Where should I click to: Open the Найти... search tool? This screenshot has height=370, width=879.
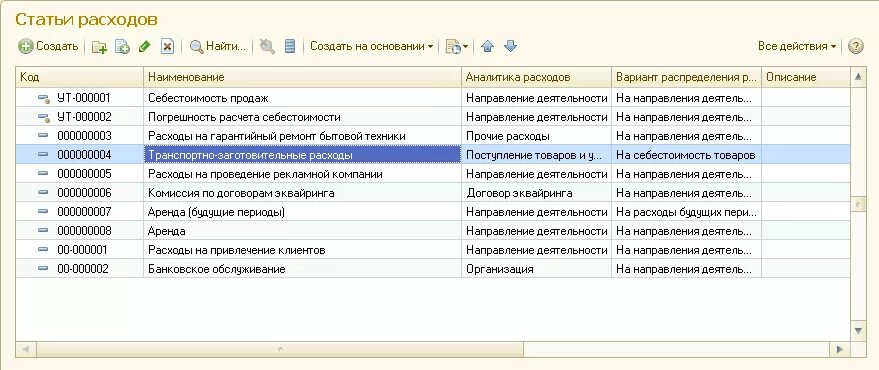[x=218, y=47]
